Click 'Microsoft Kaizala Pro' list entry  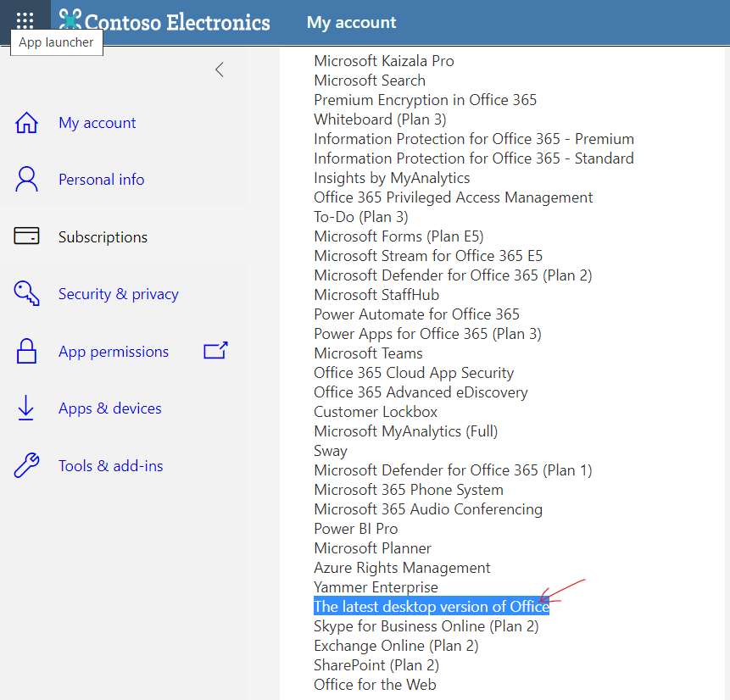[384, 61]
